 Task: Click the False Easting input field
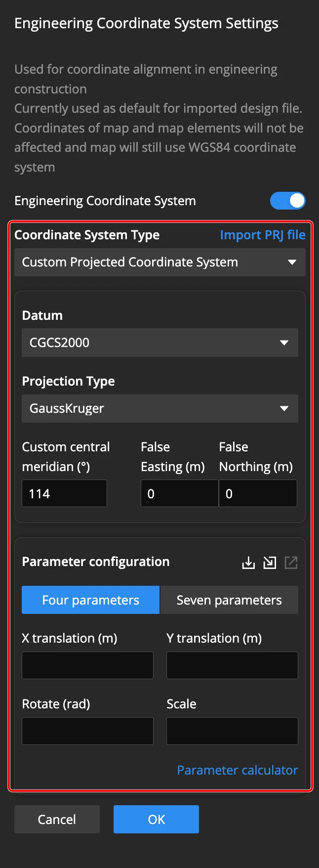(x=179, y=493)
